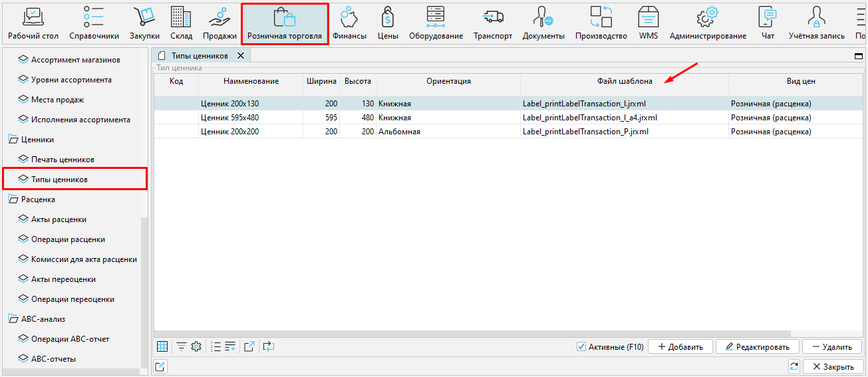Collapse the Ценники folder
The height and width of the screenshot is (377, 868).
point(13,140)
